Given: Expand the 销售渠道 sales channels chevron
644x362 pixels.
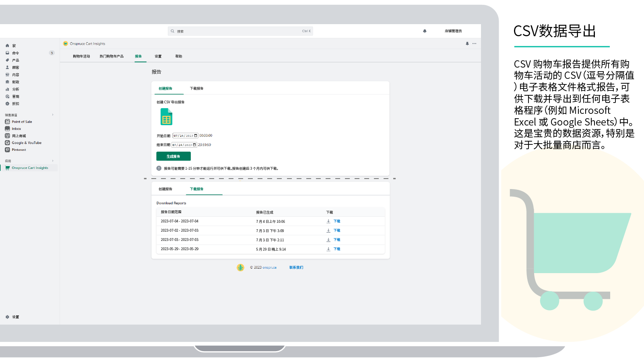Looking at the screenshot, I should pos(53,115).
